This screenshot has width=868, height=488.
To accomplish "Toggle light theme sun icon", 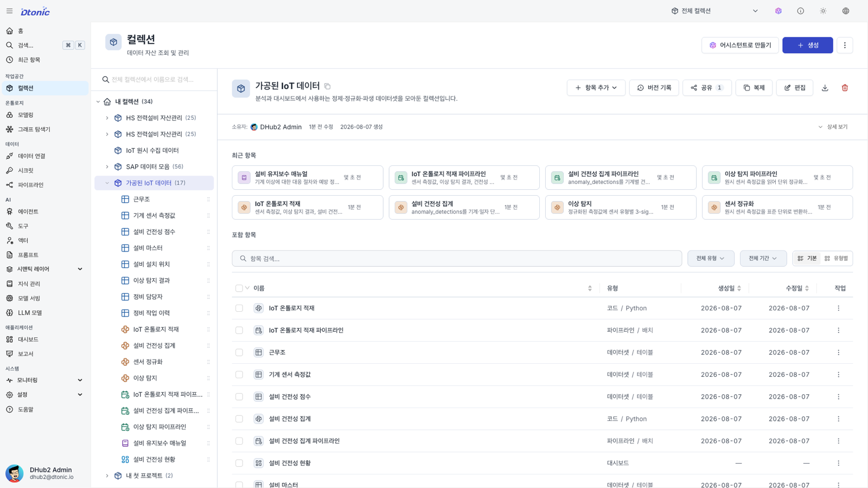I will [823, 11].
